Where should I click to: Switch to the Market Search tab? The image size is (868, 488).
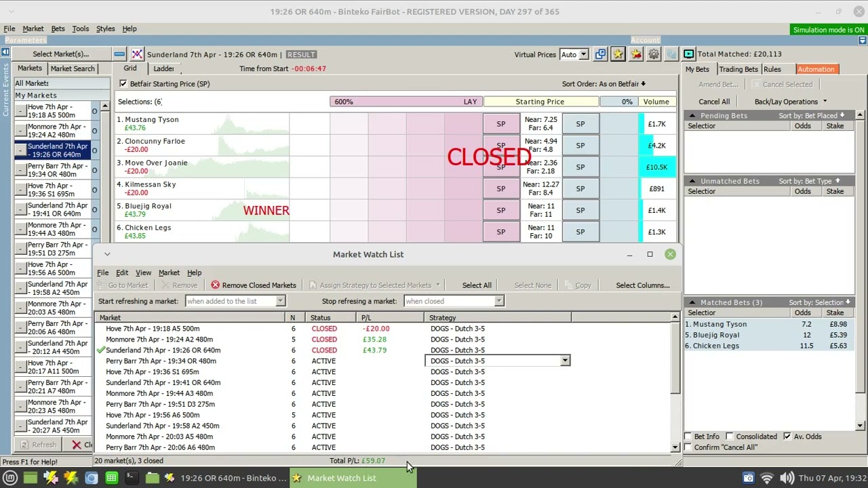pyautogui.click(x=73, y=68)
